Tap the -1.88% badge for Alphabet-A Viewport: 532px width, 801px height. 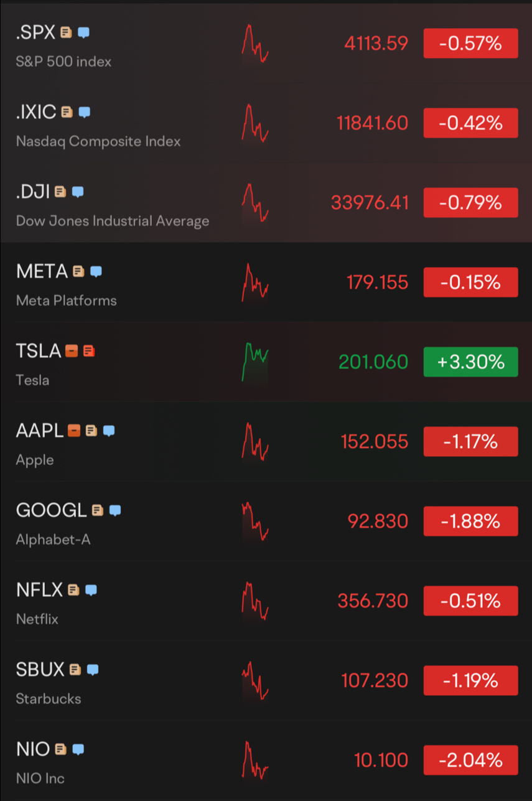click(470, 521)
